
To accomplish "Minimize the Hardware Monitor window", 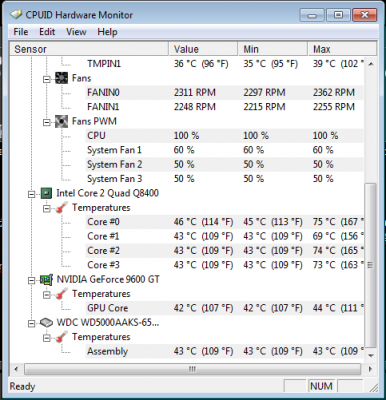I will tap(312, 15).
